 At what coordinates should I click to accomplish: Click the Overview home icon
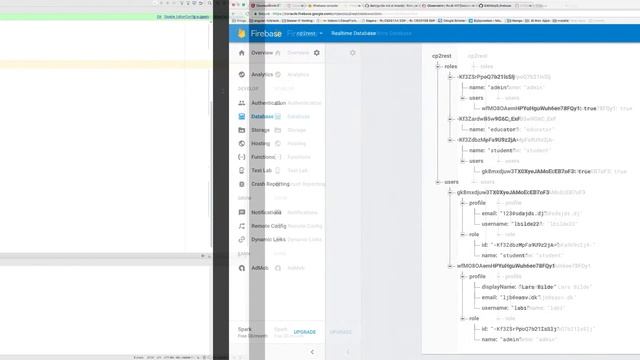pos(242,53)
